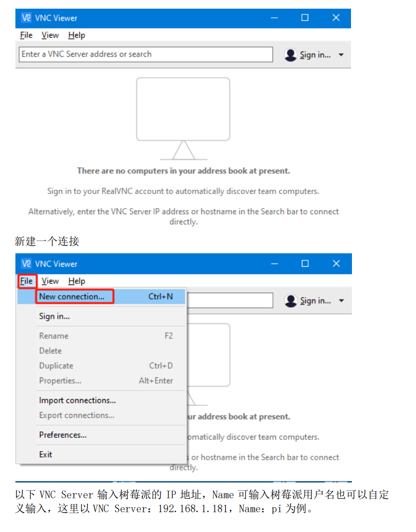
Task: Click highlighted File menu in lower window
Action: [26, 281]
